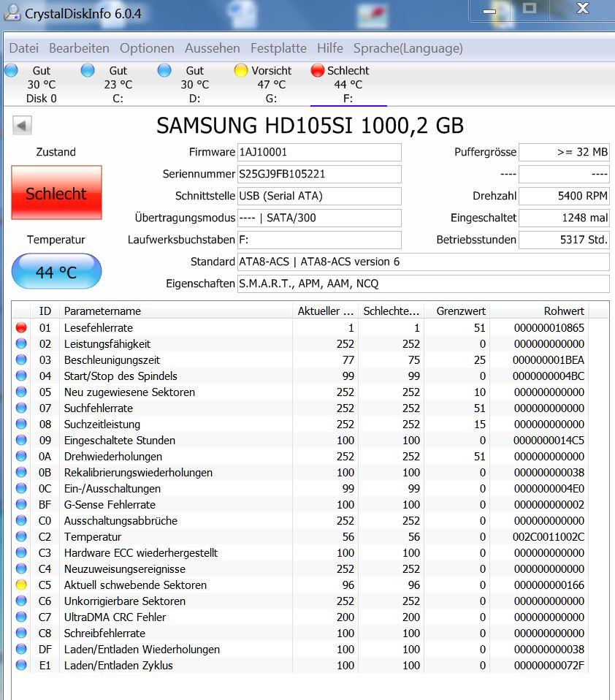Click the Eigenschaften field
Viewport: 615px width, 700px height.
pos(423,284)
